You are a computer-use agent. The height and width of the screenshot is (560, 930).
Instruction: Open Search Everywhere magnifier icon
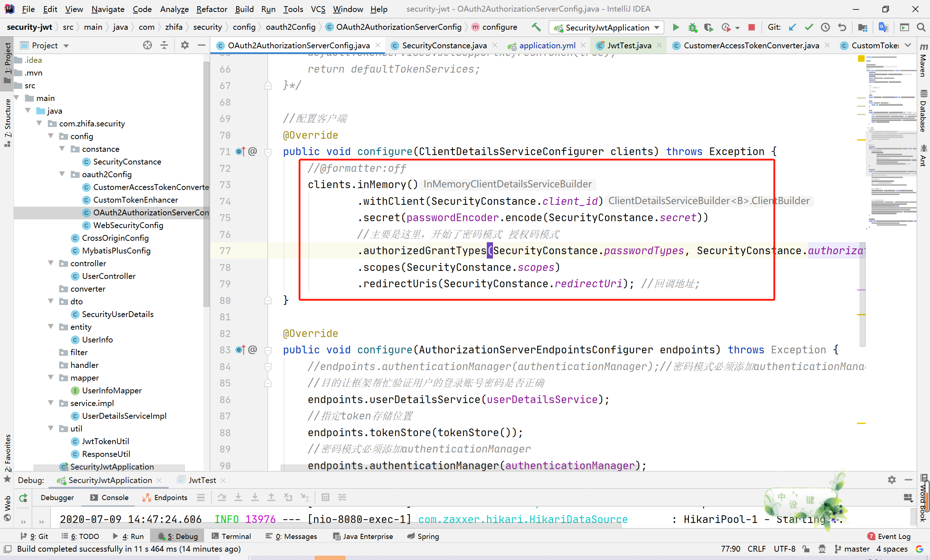(x=921, y=27)
